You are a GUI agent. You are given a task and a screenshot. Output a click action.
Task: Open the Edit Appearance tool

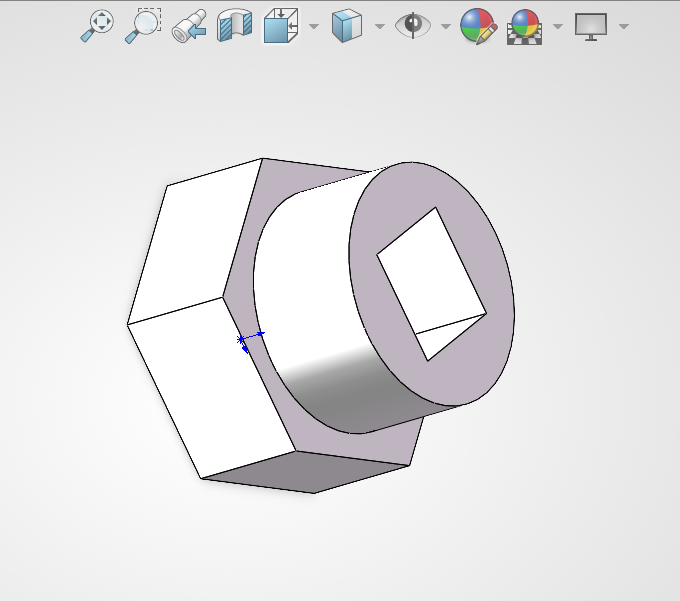tap(478, 26)
